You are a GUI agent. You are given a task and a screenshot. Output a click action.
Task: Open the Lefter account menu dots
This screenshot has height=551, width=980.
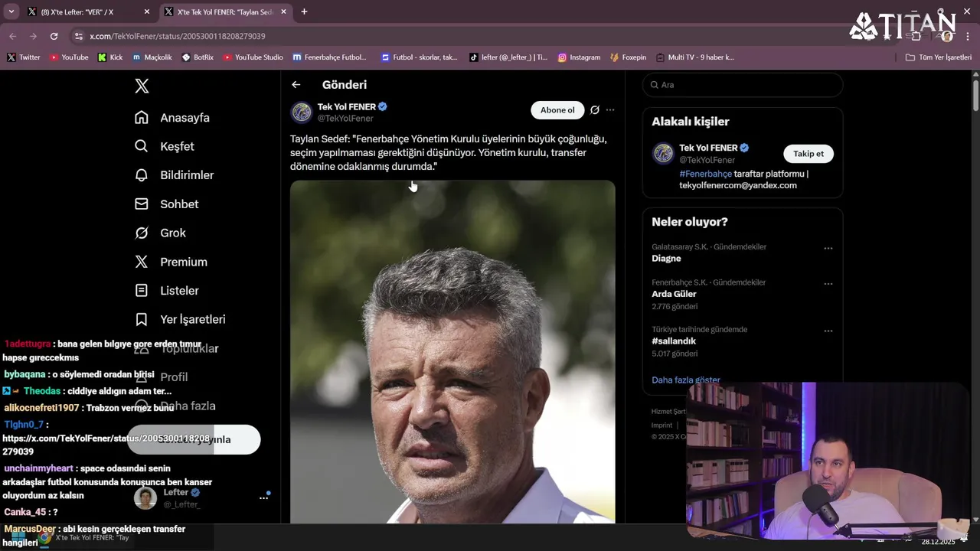click(x=264, y=497)
